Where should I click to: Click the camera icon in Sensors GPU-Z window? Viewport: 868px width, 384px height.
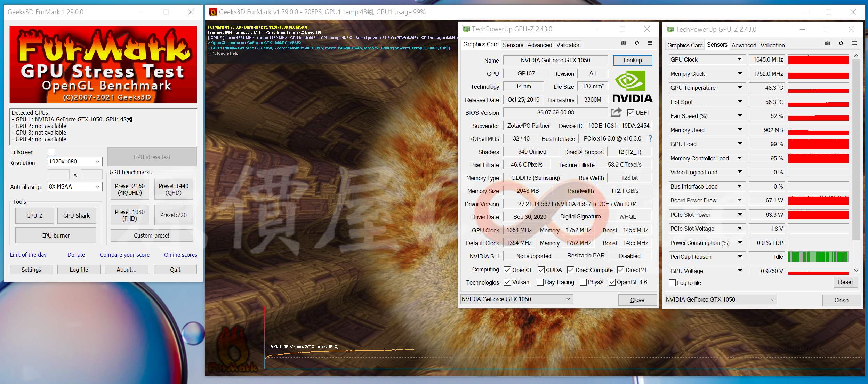pos(828,43)
